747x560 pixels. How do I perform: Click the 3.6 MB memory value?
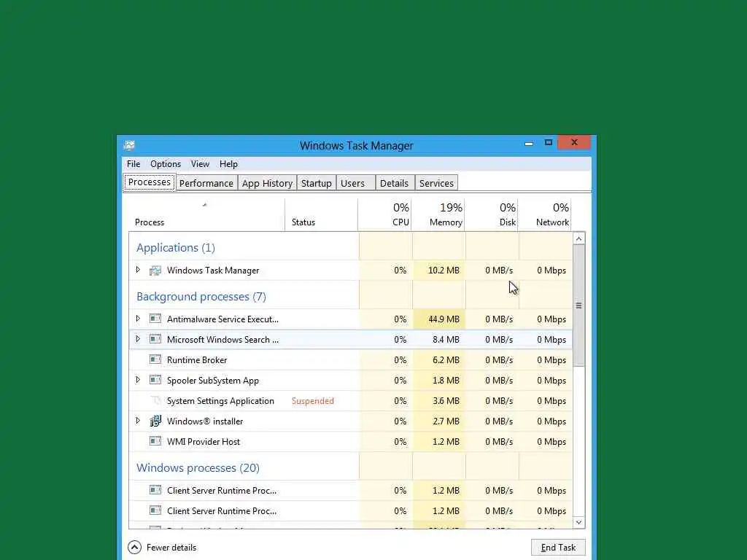click(x=446, y=401)
